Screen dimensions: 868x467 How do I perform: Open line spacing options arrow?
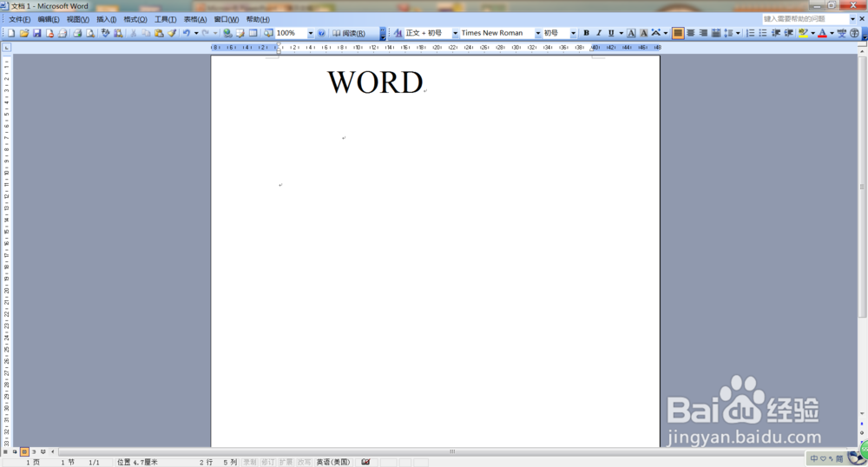coord(738,33)
